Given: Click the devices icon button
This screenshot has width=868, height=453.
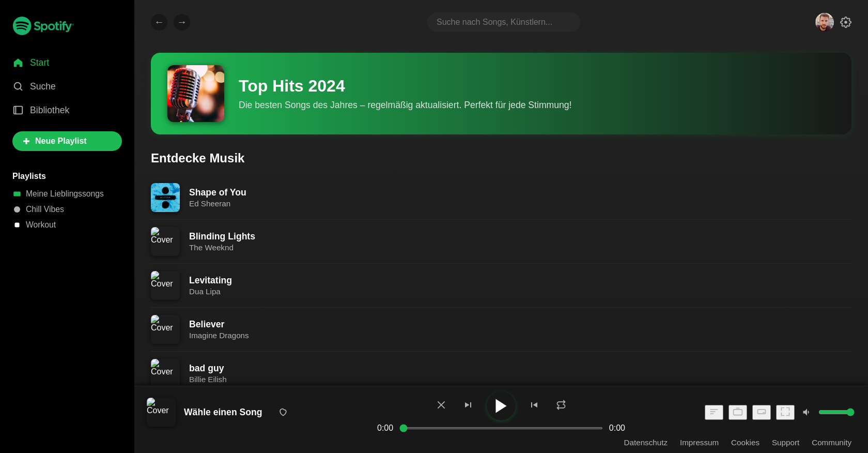Looking at the screenshot, I should point(738,412).
